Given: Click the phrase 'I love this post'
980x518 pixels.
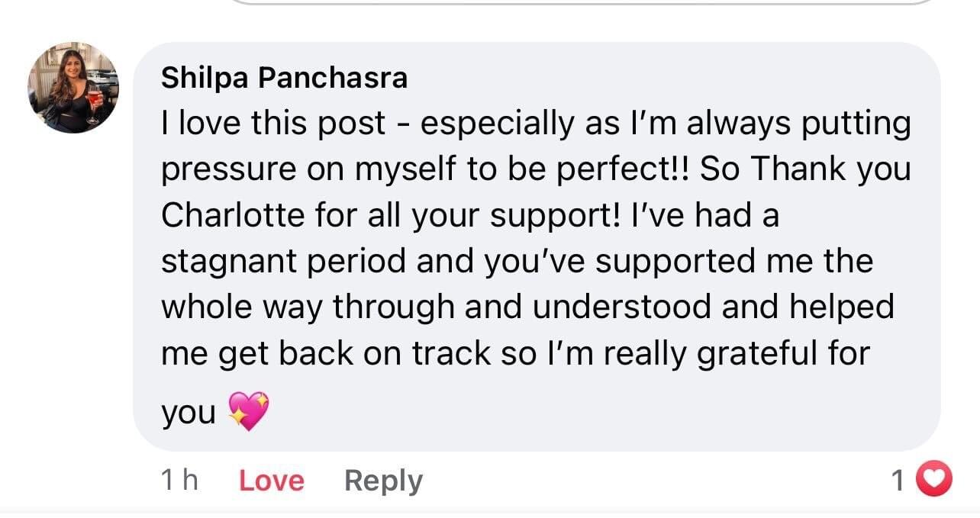Looking at the screenshot, I should [x=273, y=124].
